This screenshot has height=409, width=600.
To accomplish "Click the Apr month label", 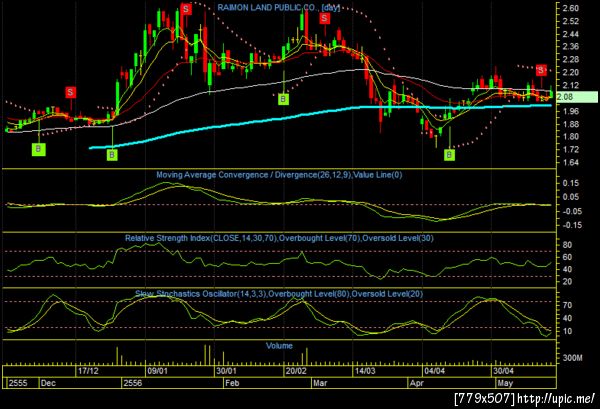I will pos(416,383).
